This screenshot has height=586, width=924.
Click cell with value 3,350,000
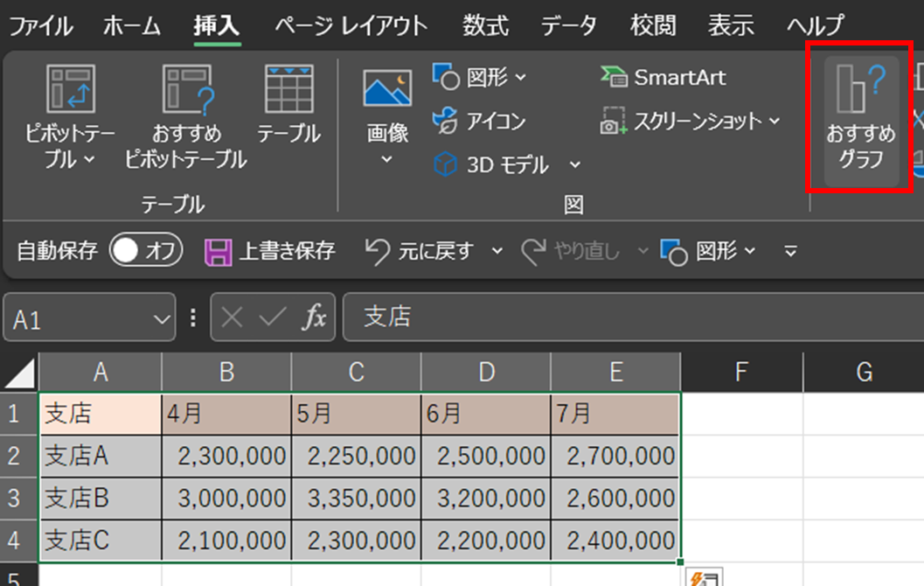pyautogui.click(x=356, y=499)
